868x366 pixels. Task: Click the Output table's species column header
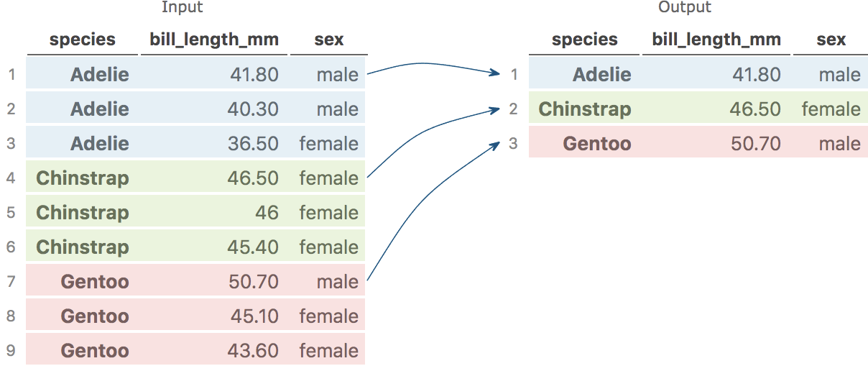click(x=585, y=40)
